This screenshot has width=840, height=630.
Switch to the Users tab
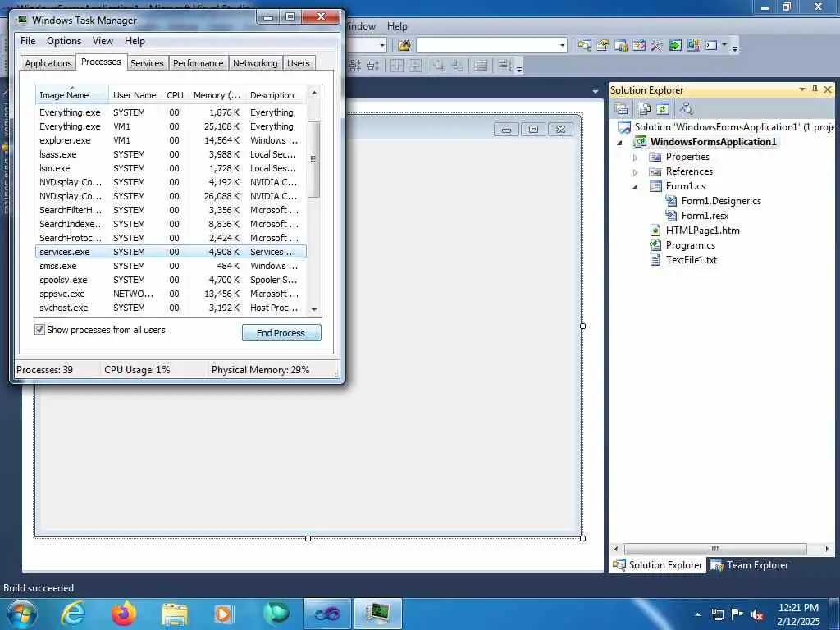299,62
